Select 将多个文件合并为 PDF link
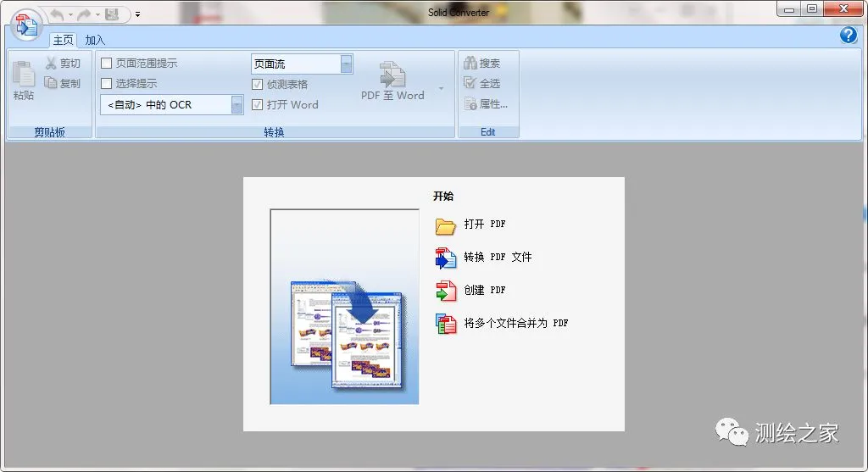 (516, 323)
